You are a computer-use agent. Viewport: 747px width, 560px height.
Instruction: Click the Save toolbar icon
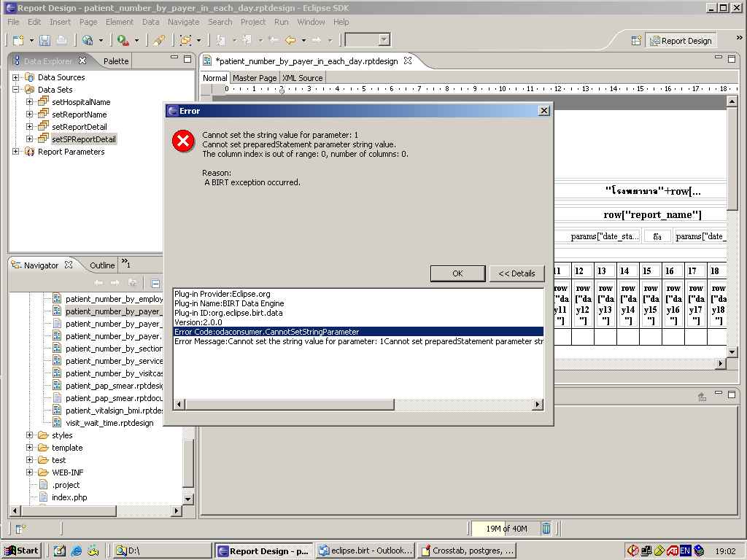(45, 41)
